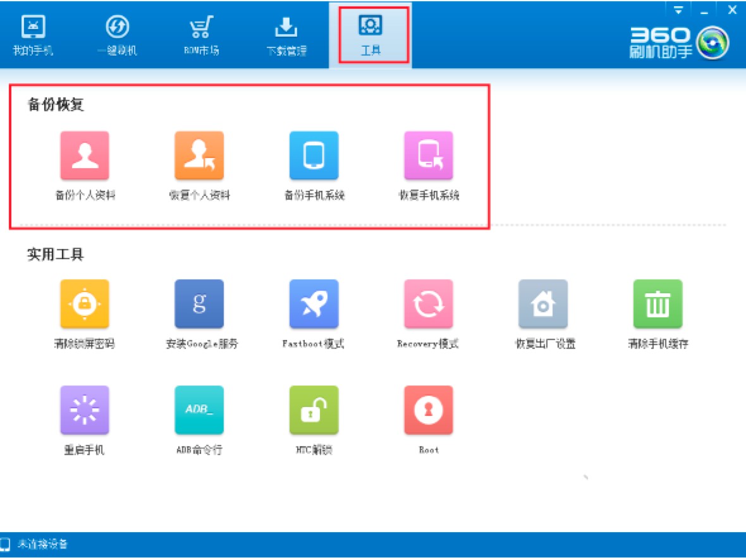
Task: Open the 一键刷机 one-click flash tab
Action: [117, 35]
